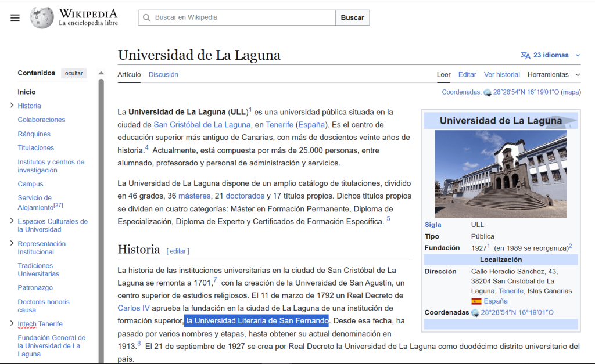Click the globe icon beside top coordinates
This screenshot has height=364, width=595.
click(488, 92)
